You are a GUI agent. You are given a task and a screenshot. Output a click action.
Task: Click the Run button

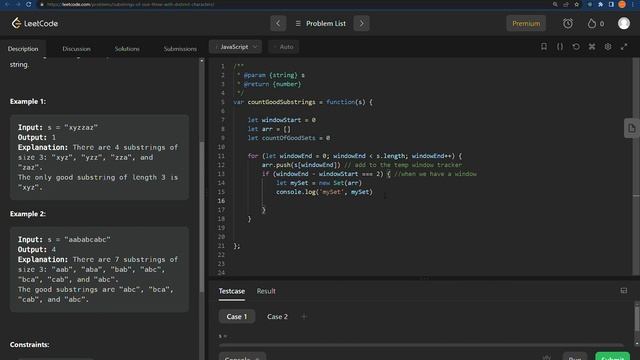click(x=575, y=357)
